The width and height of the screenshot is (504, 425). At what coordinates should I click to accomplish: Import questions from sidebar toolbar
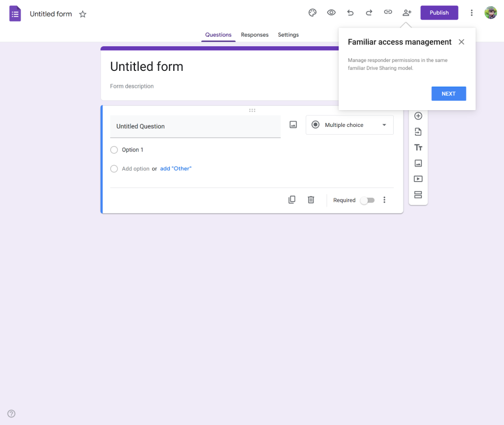(418, 132)
